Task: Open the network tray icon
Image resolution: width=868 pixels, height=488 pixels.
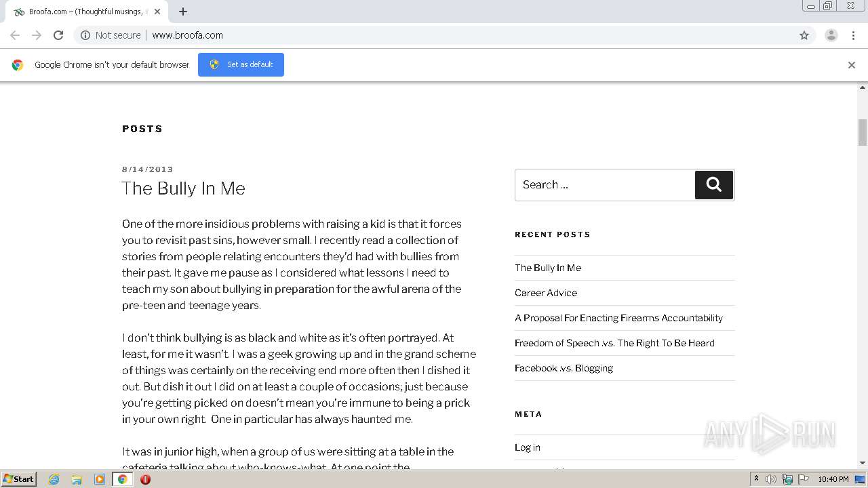Action: [x=787, y=479]
